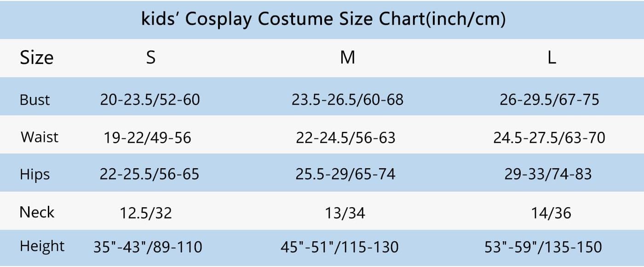Click bust value 23.5-26.5/60-68
The image size is (644, 267).
347,99
